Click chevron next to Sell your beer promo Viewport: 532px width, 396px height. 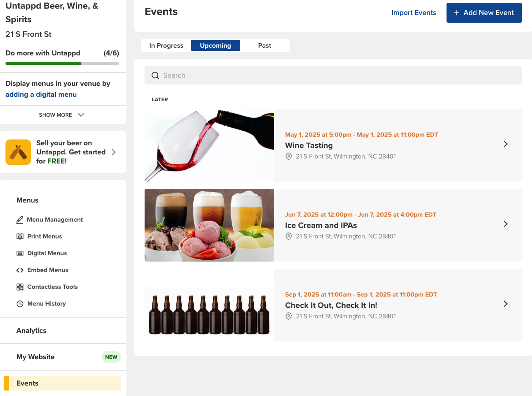pos(114,152)
